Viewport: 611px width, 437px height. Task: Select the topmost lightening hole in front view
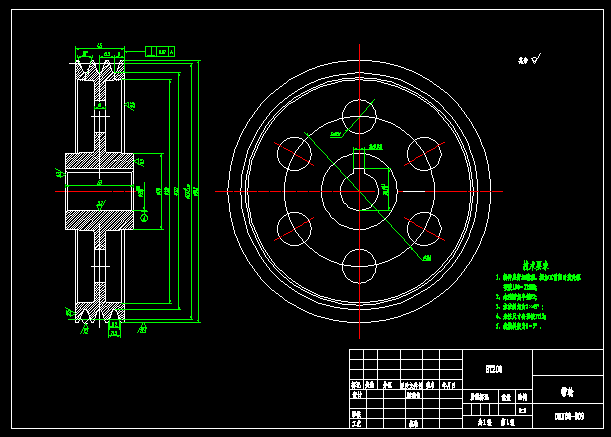359,117
